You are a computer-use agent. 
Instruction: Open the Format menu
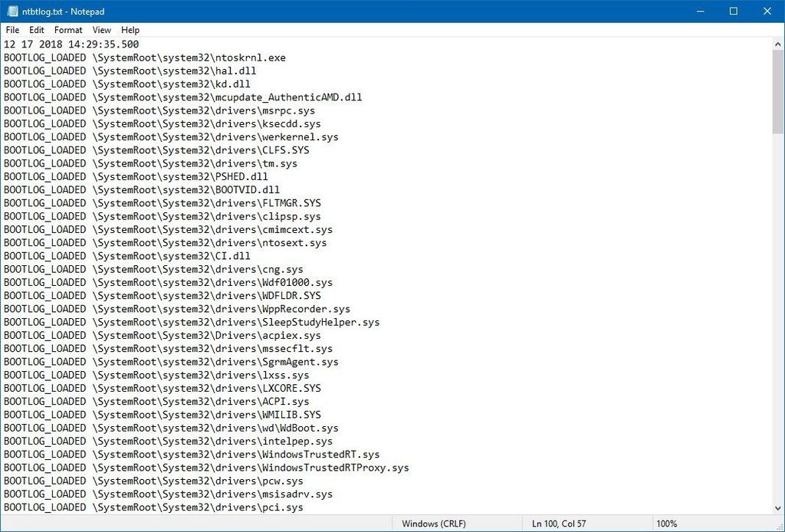(x=68, y=30)
